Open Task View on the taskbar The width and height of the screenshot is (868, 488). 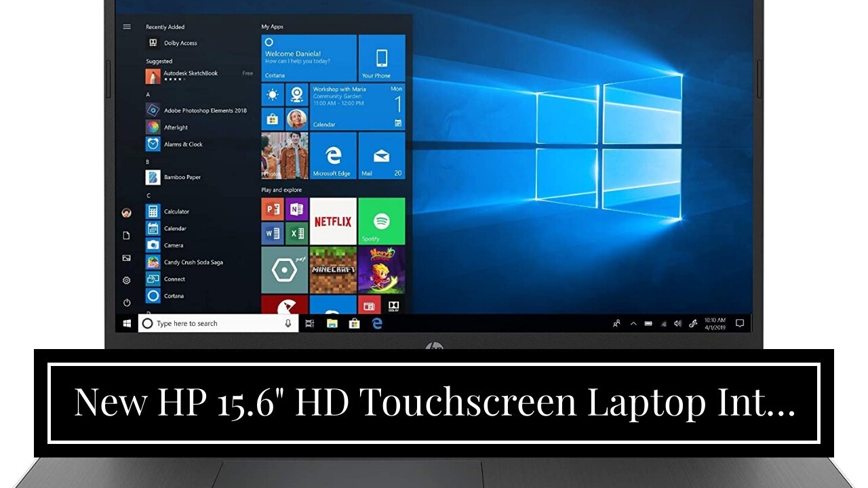pos(310,323)
